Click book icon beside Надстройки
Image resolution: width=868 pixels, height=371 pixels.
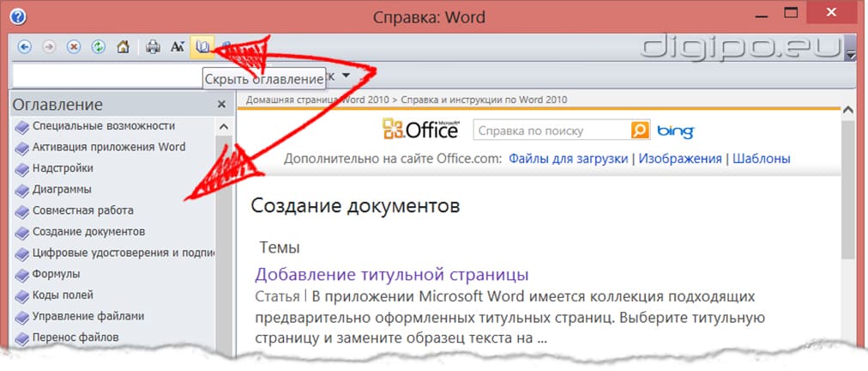21,170
